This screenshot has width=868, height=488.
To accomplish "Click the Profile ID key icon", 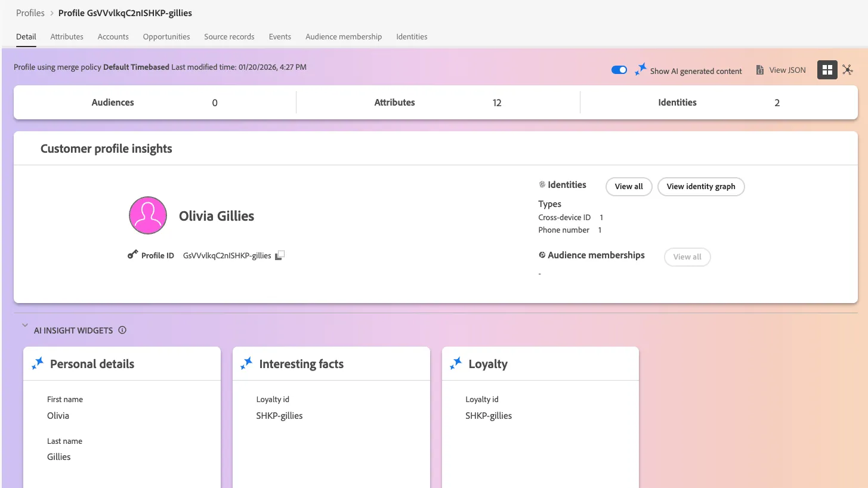I will 132,255.
